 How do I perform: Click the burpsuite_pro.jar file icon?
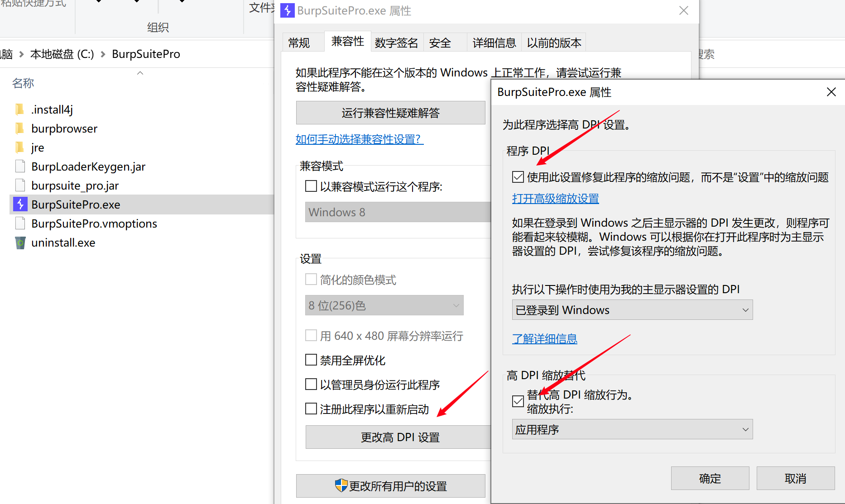coord(20,185)
